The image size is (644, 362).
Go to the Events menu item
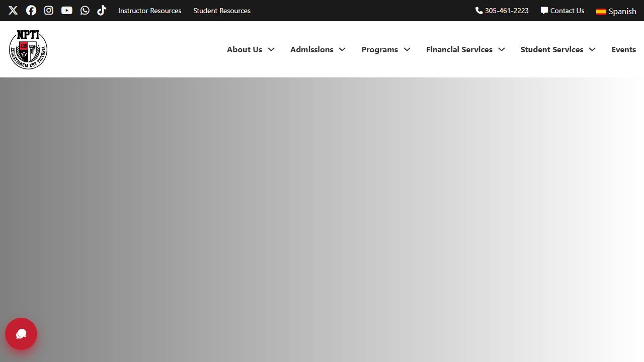click(623, 49)
